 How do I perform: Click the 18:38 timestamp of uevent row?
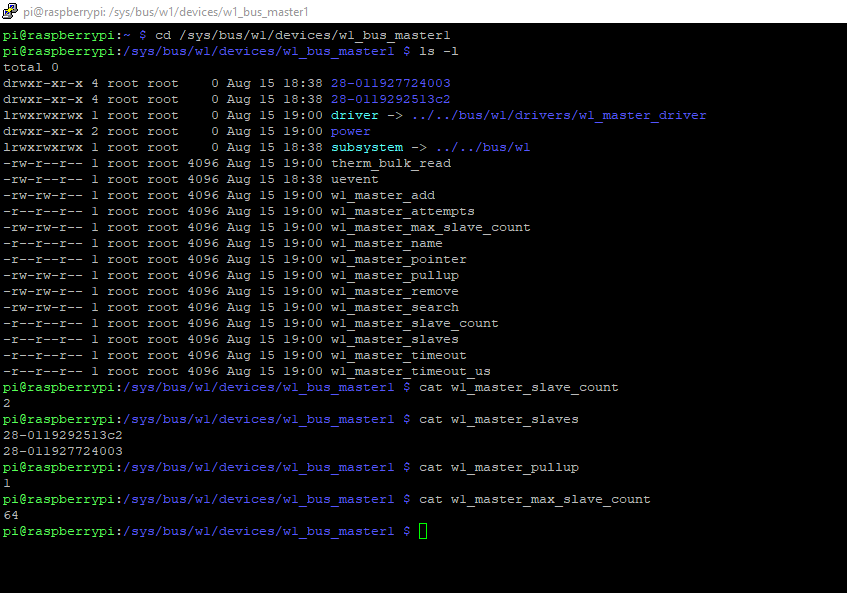[302, 179]
